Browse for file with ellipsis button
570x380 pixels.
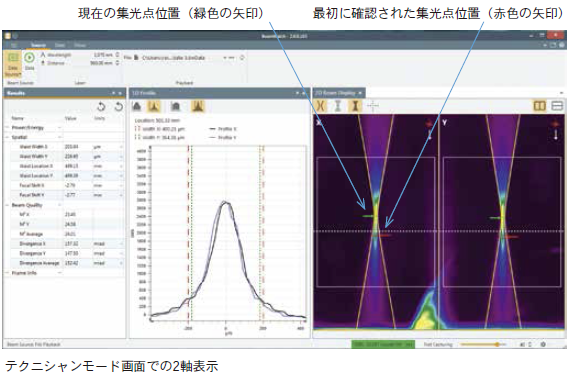(232, 57)
